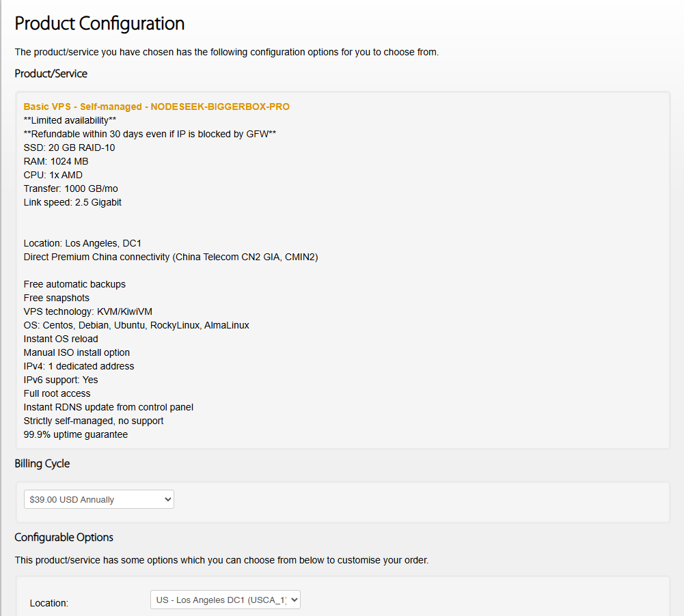This screenshot has width=684, height=616.
Task: Click the arrow on the $39.00 USD Annually selector
Action: coord(168,499)
